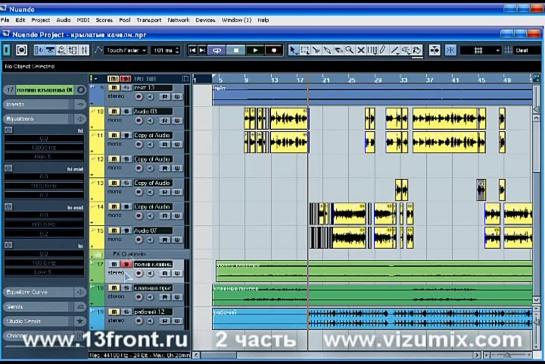Select the Draw pencil tool
The width and height of the screenshot is (545, 364).
point(383,50)
